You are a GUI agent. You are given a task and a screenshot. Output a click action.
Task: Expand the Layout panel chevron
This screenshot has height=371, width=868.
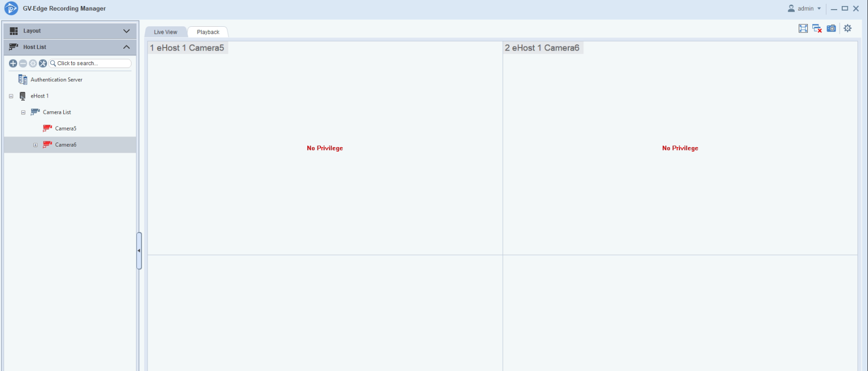[126, 31]
